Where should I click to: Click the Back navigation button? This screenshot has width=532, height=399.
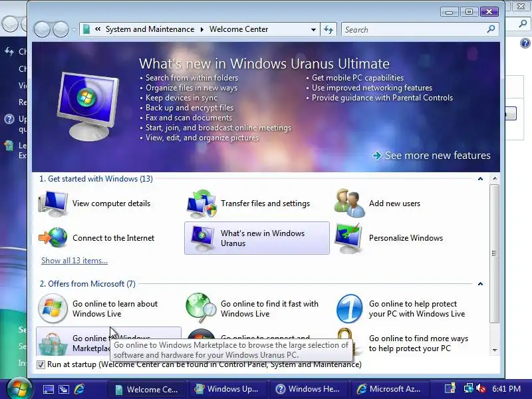[x=42, y=29]
